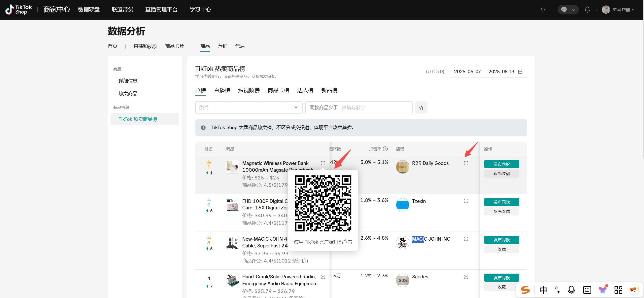Click the calendar icon in date range picker
The image size is (644, 298).
click(520, 72)
